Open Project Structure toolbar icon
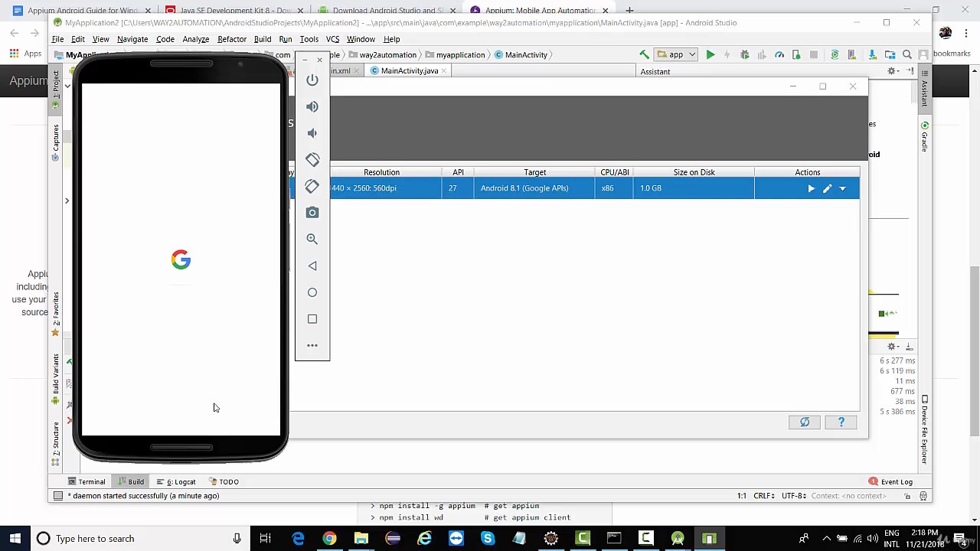The width and height of the screenshot is (980, 551). [x=890, y=54]
